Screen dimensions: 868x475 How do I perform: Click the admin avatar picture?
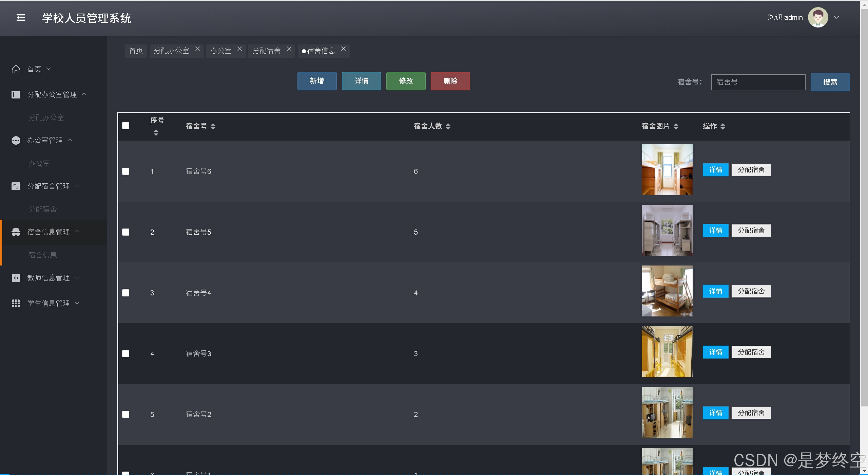tap(818, 17)
